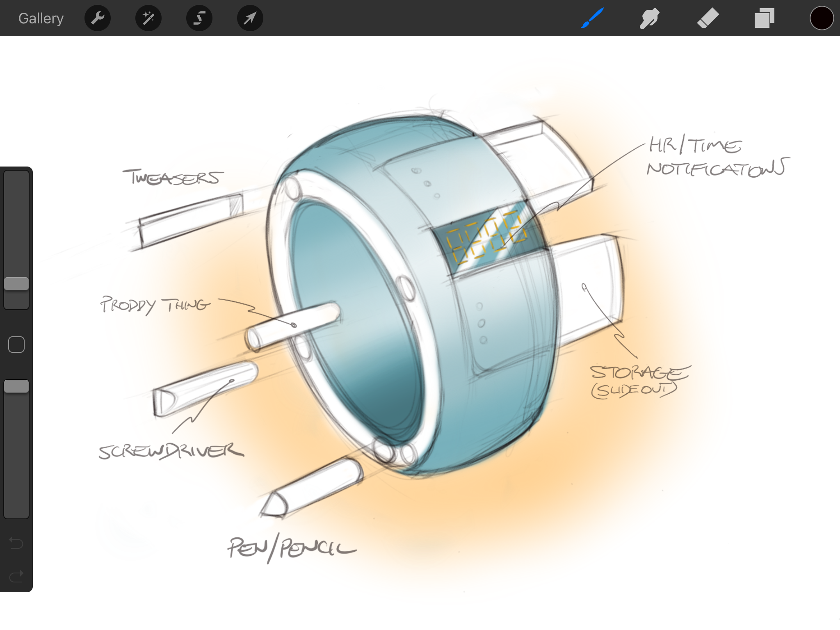The width and height of the screenshot is (840, 630).
Task: Tap the PEN/PENCIL handwritten label on canvas
Action: (x=292, y=548)
